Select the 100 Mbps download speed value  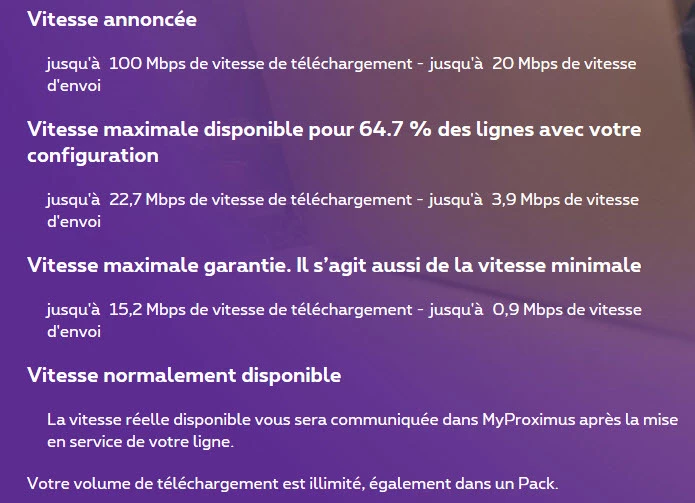(x=147, y=64)
